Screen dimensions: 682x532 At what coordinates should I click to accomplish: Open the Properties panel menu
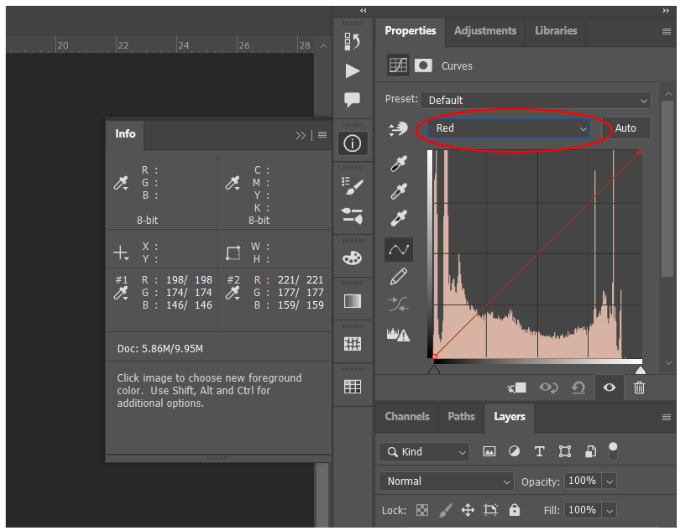[x=666, y=31]
